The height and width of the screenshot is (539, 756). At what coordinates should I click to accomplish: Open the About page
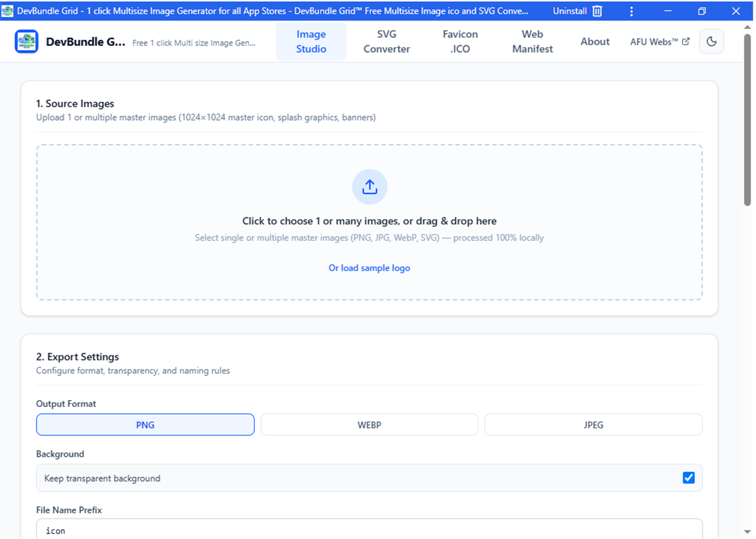595,42
